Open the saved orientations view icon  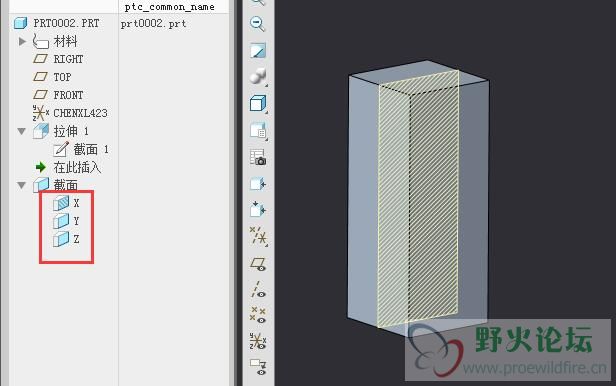point(258,130)
